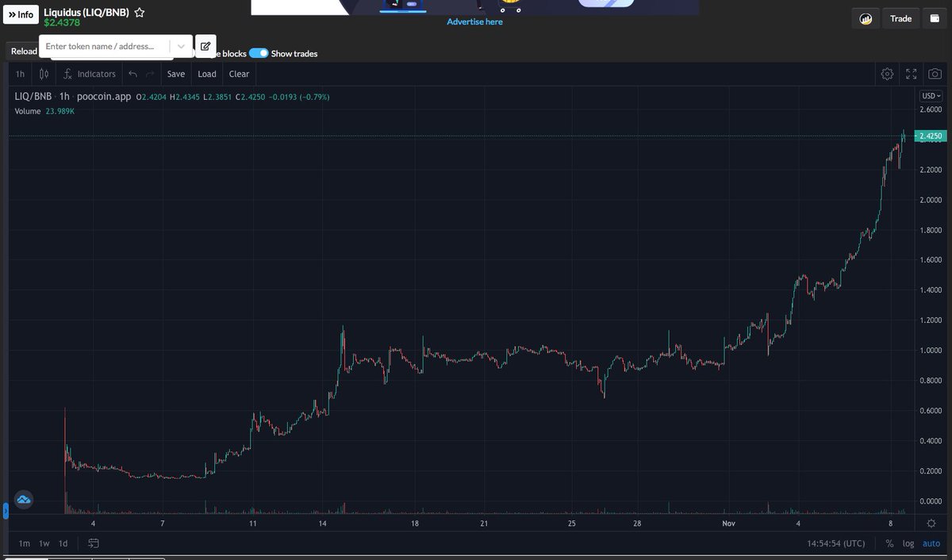952x560 pixels.
Task: Take a chart snapshot with camera icon
Action: click(935, 74)
